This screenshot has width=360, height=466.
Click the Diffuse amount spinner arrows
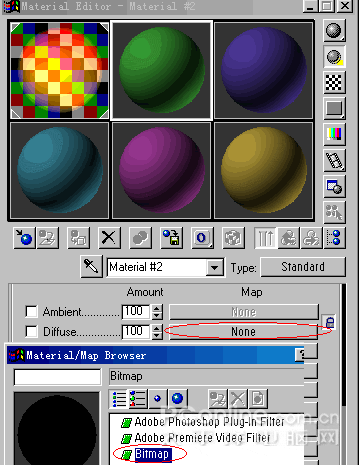[x=157, y=331]
